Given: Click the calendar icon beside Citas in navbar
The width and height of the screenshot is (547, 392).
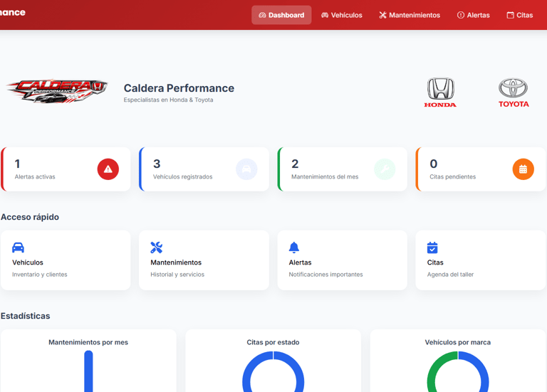Looking at the screenshot, I should tap(511, 15).
